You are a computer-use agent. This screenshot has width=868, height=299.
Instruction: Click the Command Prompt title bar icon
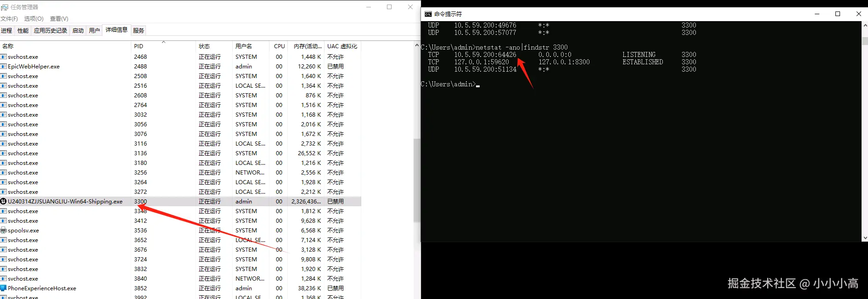pyautogui.click(x=428, y=14)
